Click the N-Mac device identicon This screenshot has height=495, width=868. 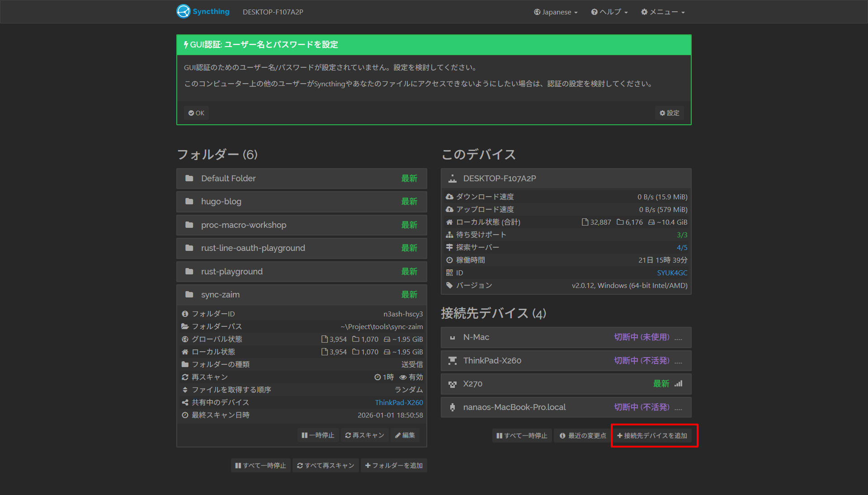[452, 338]
